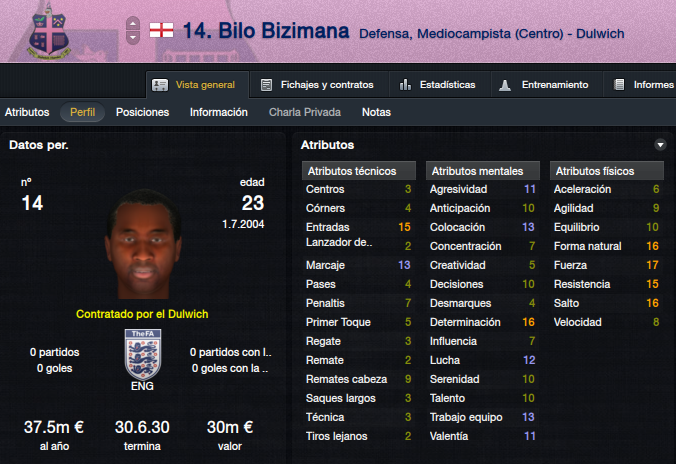Viewport: 676px width, 464px height.
Task: Click the Informes report icon
Action: tap(619, 85)
